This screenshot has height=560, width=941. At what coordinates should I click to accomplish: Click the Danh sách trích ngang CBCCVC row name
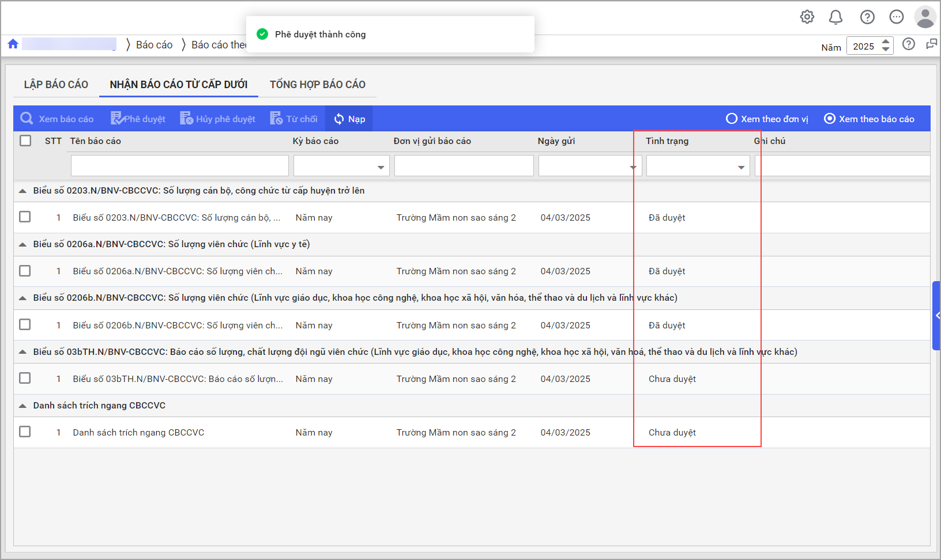(x=138, y=433)
